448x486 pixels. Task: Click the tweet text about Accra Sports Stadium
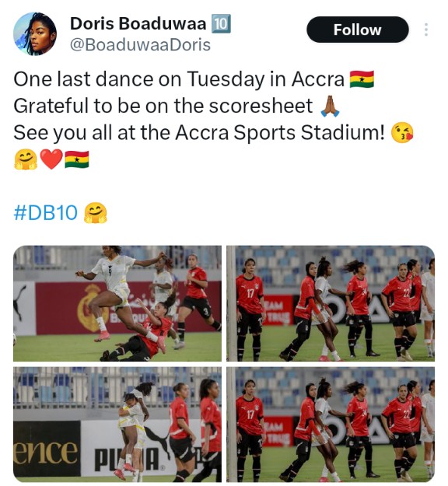click(199, 133)
